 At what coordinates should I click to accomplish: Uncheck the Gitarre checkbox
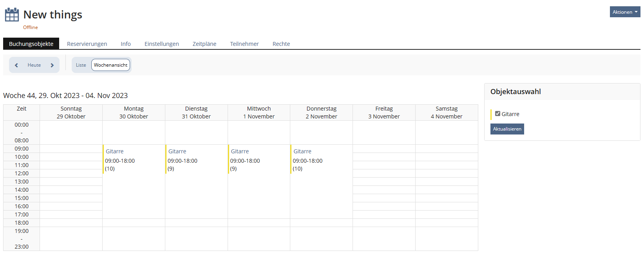[497, 114]
